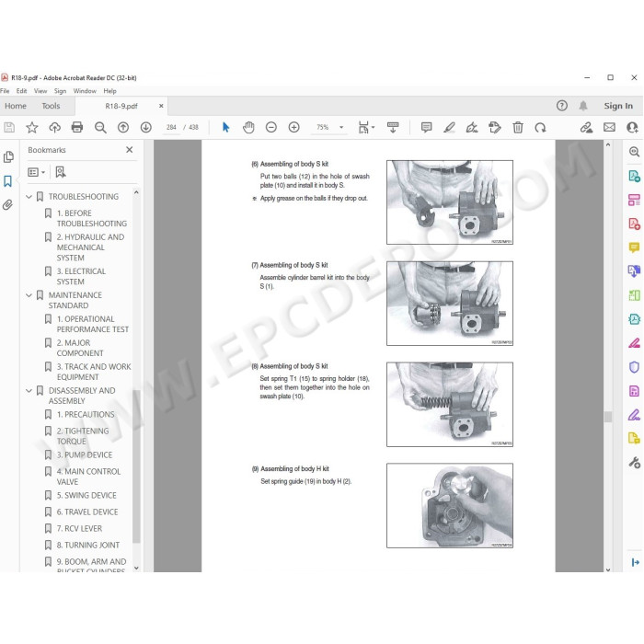Open bookmark 4. MAIN CONTROL VALVE
644x644 pixels.
(88, 477)
